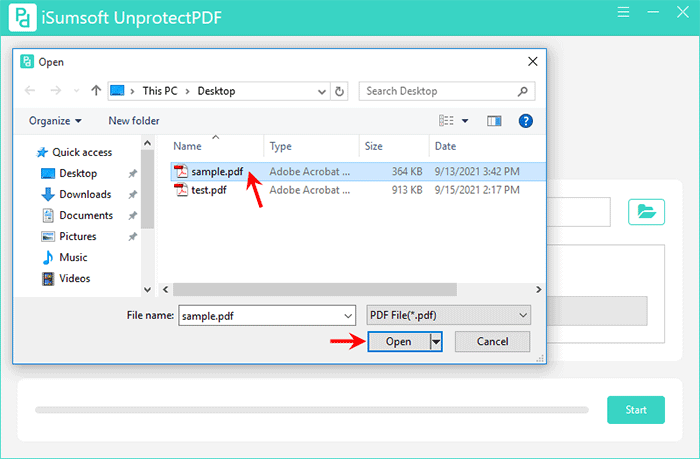The height and width of the screenshot is (459, 700).
Task: Sort files by Name column
Action: (x=188, y=146)
